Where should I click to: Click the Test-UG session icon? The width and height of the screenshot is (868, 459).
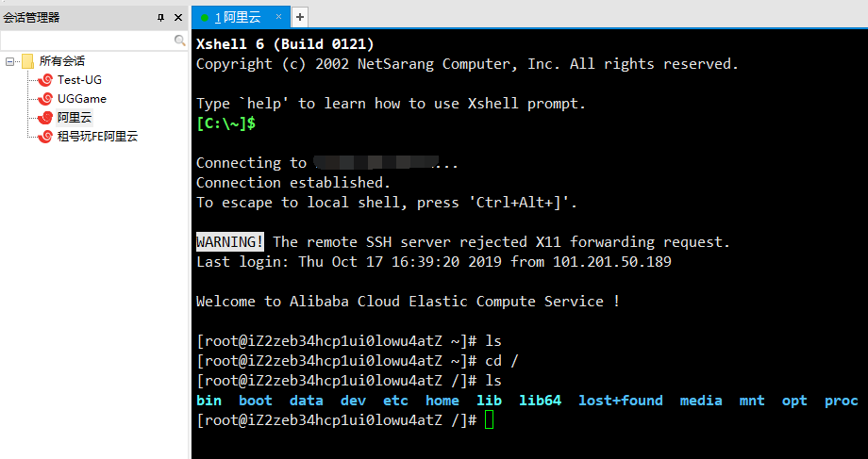[x=45, y=80]
